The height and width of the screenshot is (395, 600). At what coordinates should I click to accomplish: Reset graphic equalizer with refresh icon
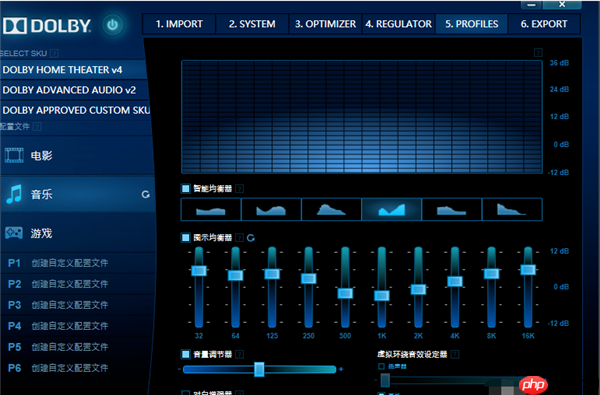coord(251,238)
